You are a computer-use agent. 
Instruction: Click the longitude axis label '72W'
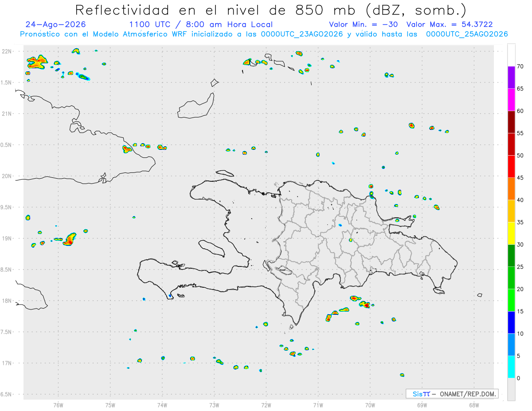[x=266, y=405]
